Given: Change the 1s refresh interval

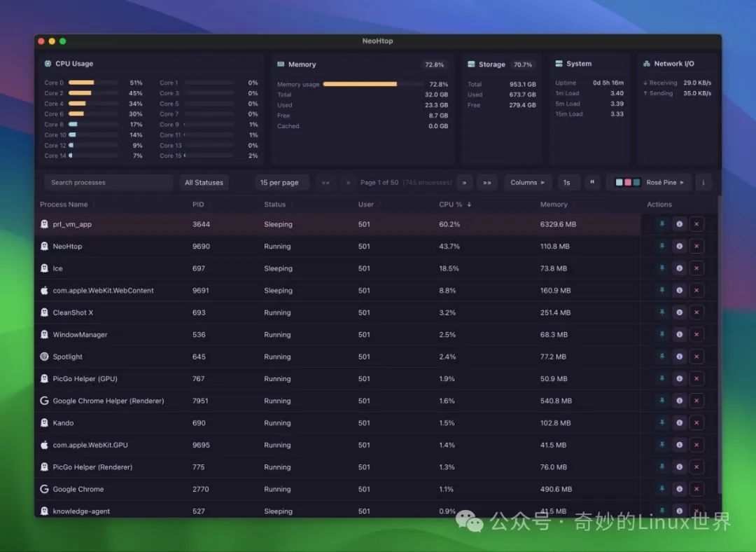Looking at the screenshot, I should [568, 182].
